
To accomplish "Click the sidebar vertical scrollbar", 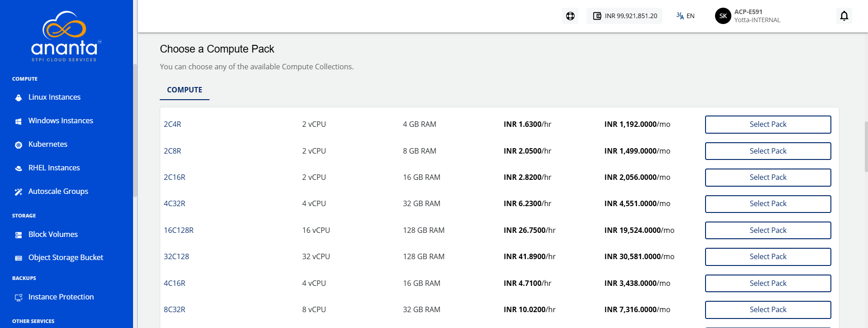I will pos(135,130).
